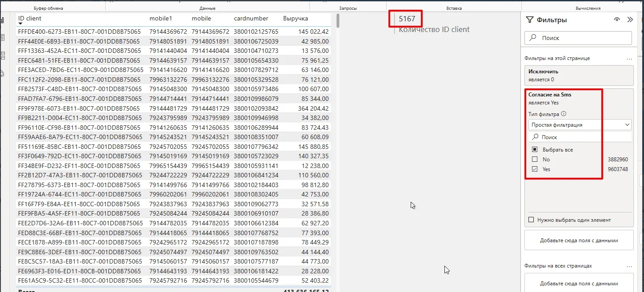Toggle filter pane eye visibility icon

(x=616, y=20)
